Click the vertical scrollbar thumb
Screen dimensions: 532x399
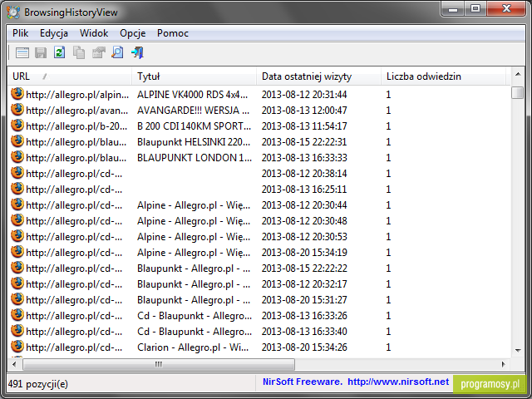click(518, 92)
